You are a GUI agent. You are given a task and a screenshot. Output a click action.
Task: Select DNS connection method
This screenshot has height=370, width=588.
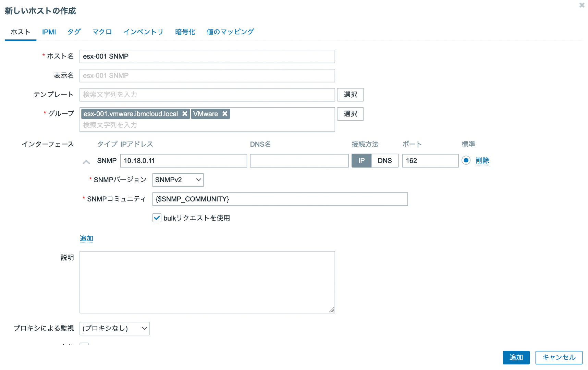(385, 161)
